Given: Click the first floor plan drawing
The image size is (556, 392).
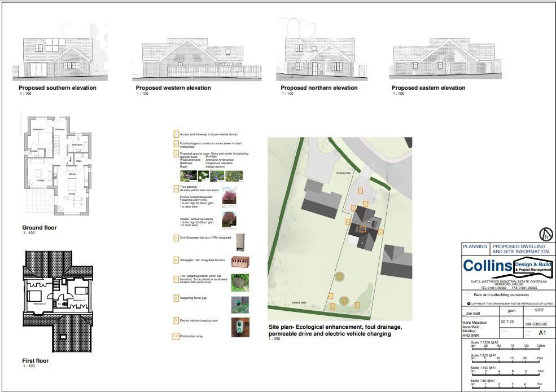Looking at the screenshot, I should (58, 301).
